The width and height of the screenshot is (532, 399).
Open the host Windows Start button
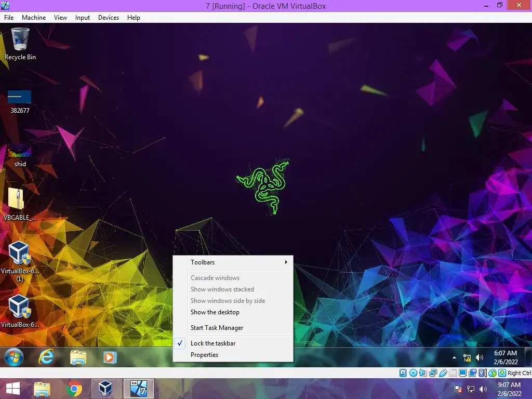click(13, 389)
